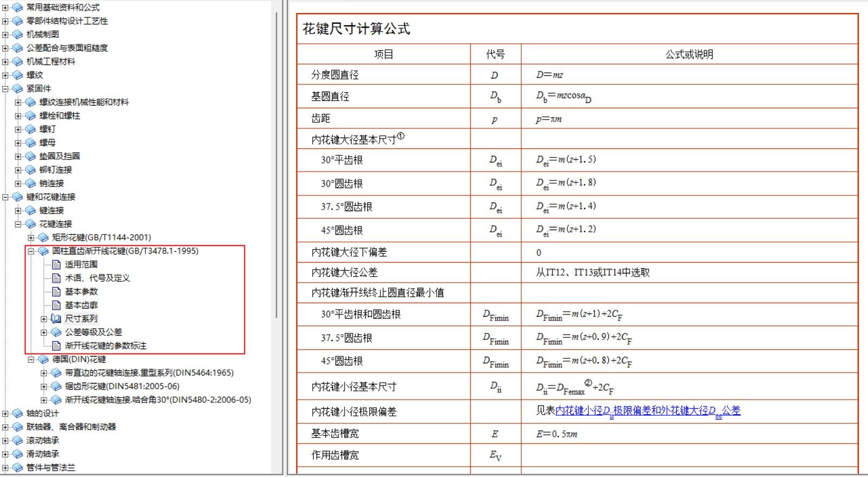Click the page icon beside 渐开线花键的参数标注

point(56,346)
